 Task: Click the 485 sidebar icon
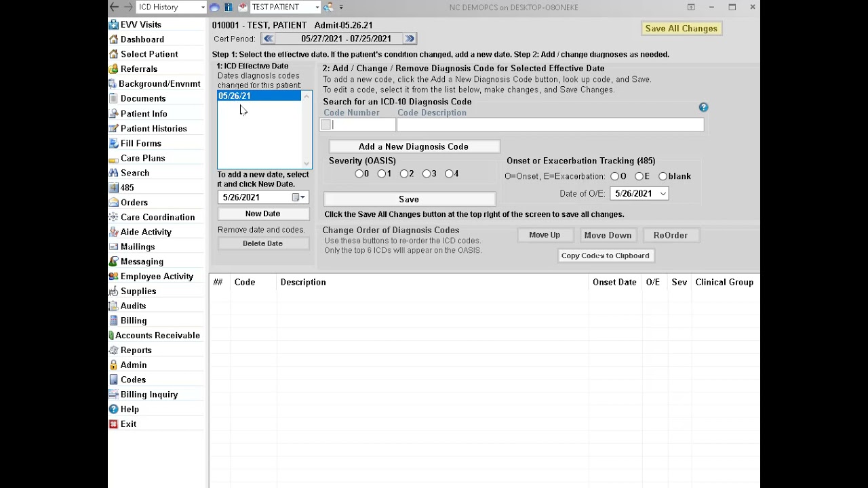point(113,188)
